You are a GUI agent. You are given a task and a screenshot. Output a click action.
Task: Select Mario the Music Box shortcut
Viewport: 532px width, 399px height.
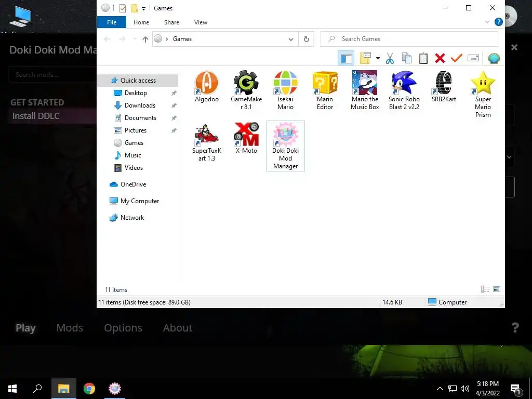click(364, 90)
